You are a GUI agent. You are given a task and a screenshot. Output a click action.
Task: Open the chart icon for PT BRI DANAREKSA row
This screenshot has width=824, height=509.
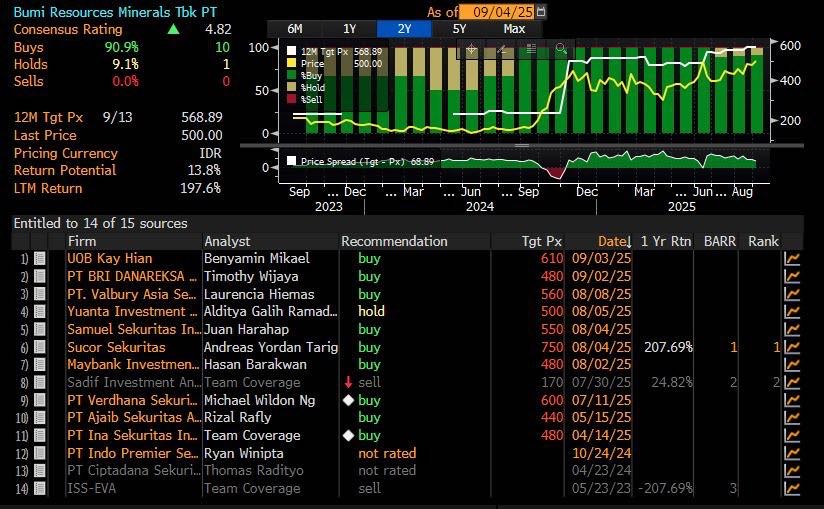pos(792,276)
